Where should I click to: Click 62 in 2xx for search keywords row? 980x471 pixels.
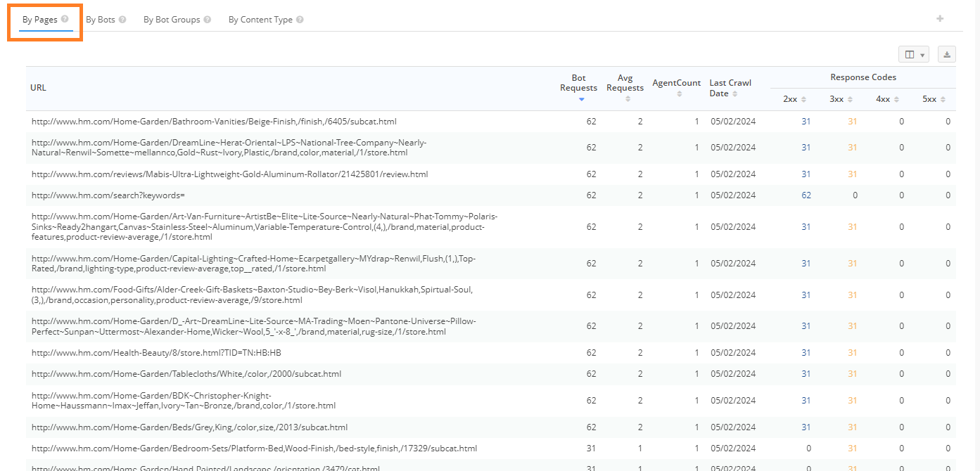[806, 195]
